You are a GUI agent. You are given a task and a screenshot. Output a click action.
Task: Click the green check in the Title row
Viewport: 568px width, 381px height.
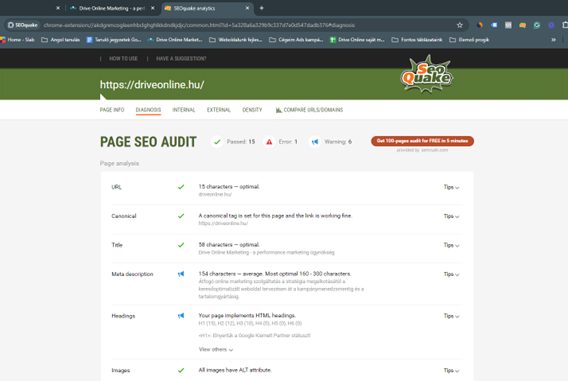click(x=181, y=245)
